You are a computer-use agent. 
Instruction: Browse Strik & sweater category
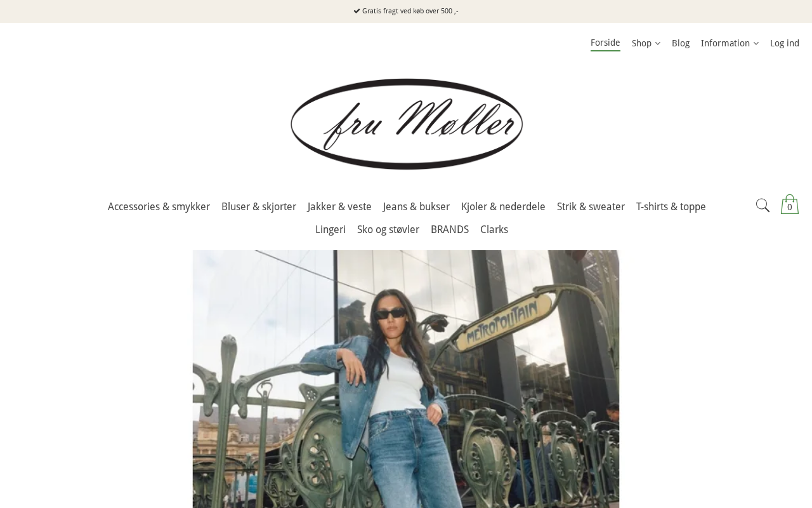591,206
